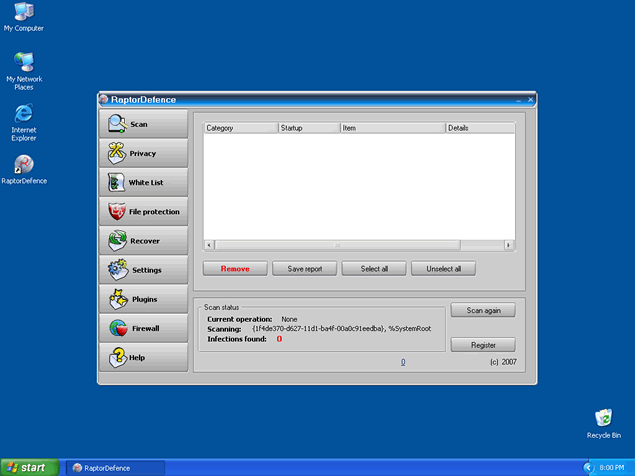Click Unselect all button
This screenshot has width=635, height=476.
coord(443,269)
